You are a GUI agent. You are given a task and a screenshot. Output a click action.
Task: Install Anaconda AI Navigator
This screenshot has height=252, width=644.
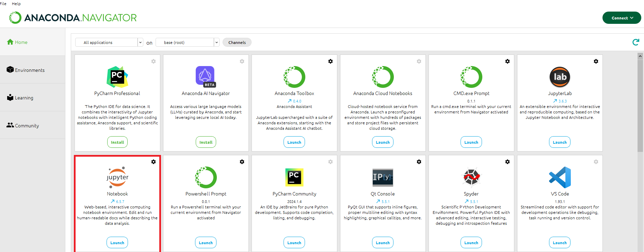click(x=206, y=142)
